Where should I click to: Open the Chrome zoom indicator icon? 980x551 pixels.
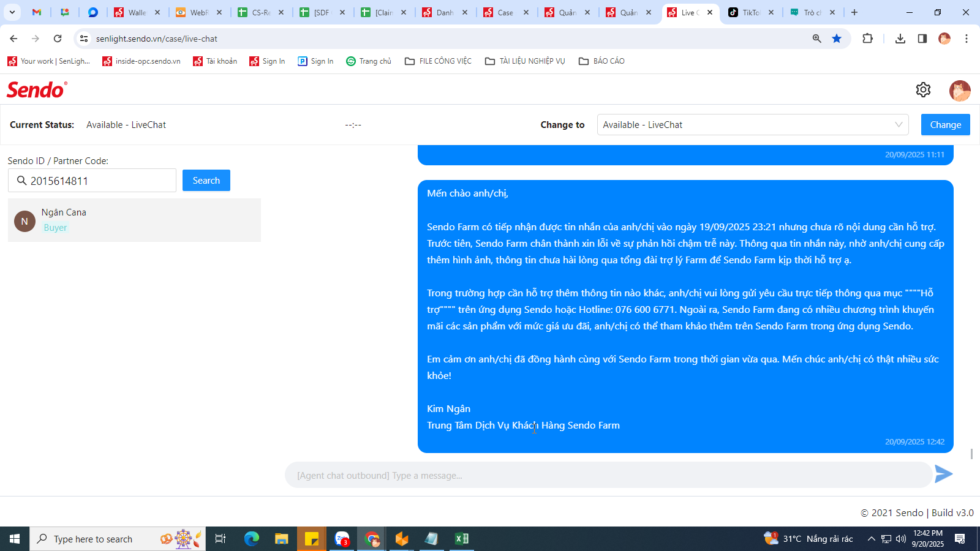point(817,39)
